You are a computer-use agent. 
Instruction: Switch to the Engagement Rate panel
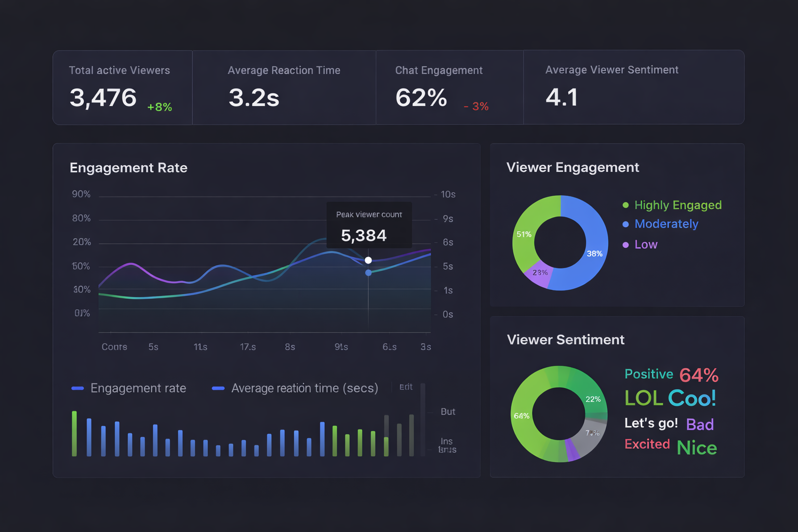point(128,167)
